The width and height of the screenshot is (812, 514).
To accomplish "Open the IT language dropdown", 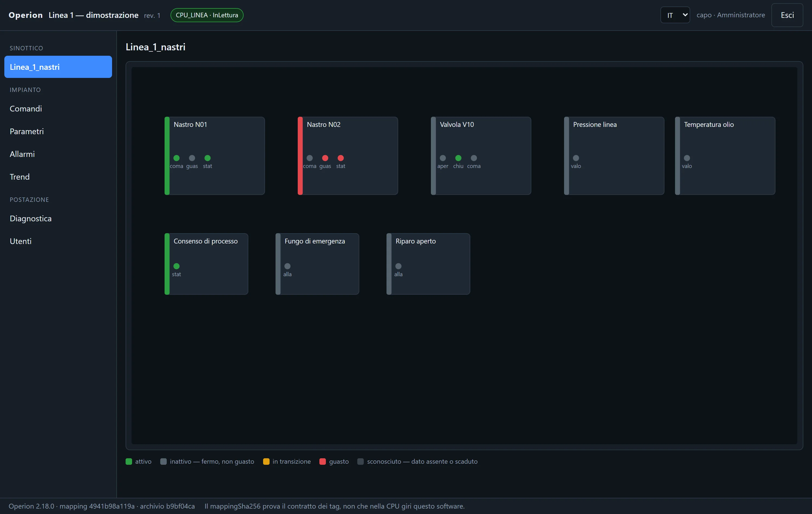I will 675,15.
